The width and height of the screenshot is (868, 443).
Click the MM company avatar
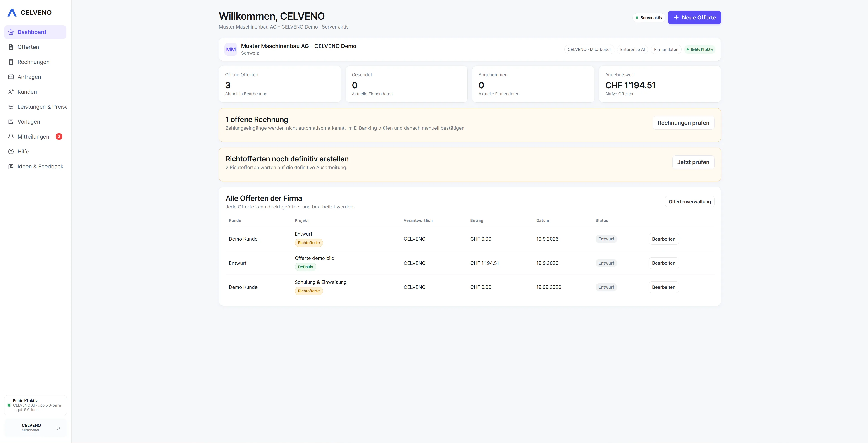click(x=231, y=50)
